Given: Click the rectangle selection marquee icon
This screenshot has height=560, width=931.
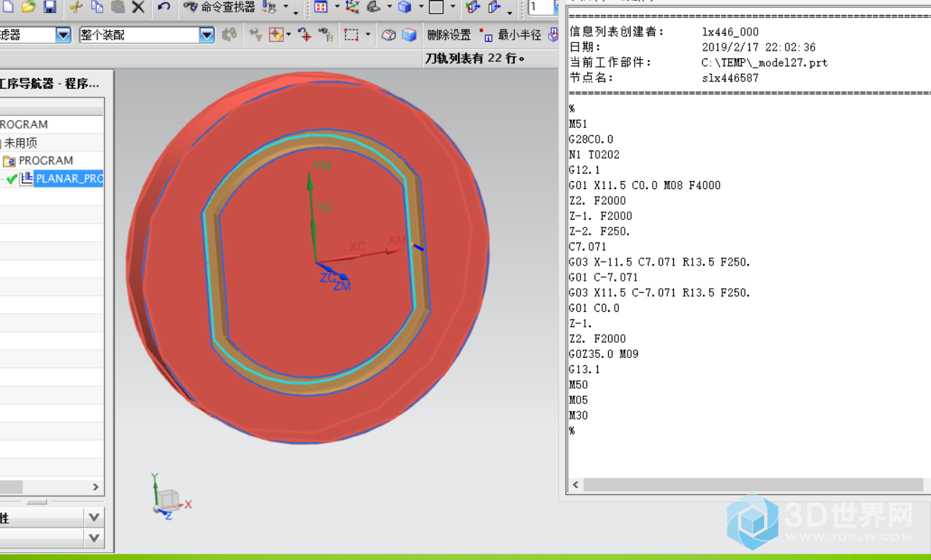Looking at the screenshot, I should point(351,35).
